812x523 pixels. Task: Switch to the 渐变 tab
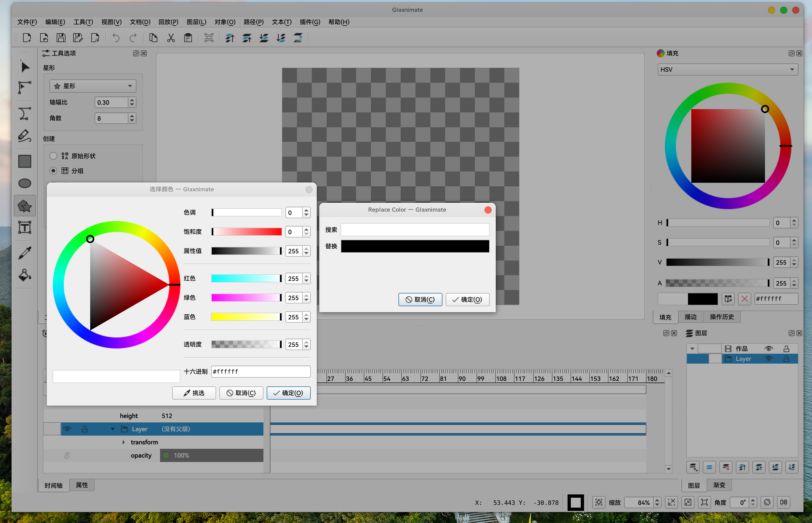[x=719, y=485]
